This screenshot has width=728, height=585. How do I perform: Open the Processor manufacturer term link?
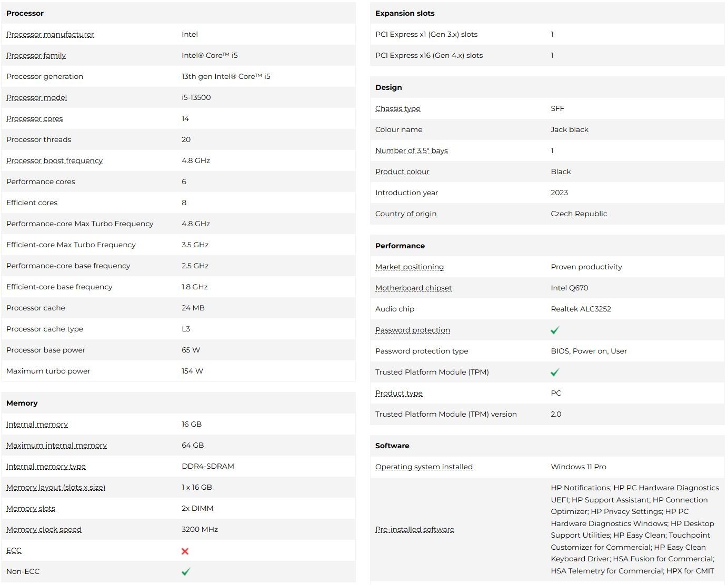50,35
